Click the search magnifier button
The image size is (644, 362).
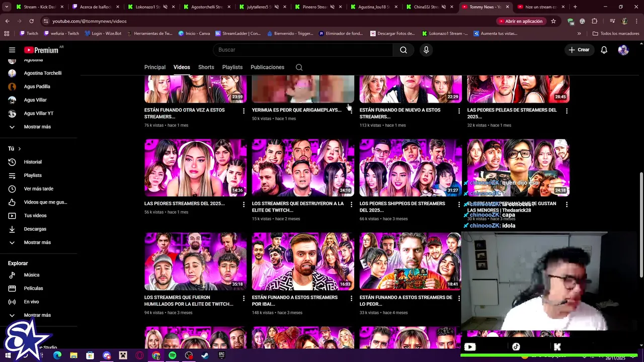(x=404, y=50)
